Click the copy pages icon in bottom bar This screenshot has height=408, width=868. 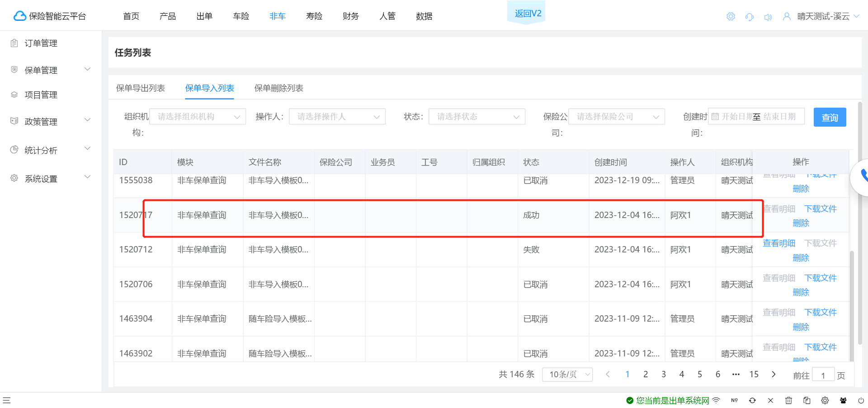coord(807,400)
